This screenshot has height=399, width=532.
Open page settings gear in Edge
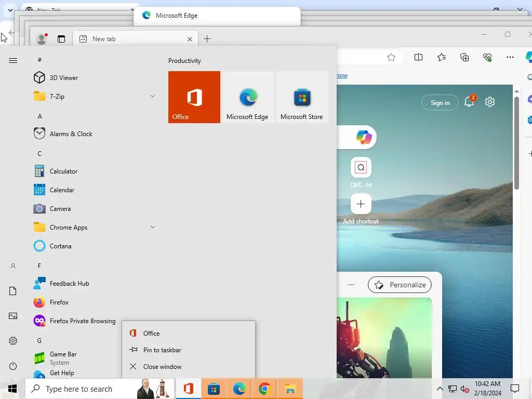pos(490,102)
